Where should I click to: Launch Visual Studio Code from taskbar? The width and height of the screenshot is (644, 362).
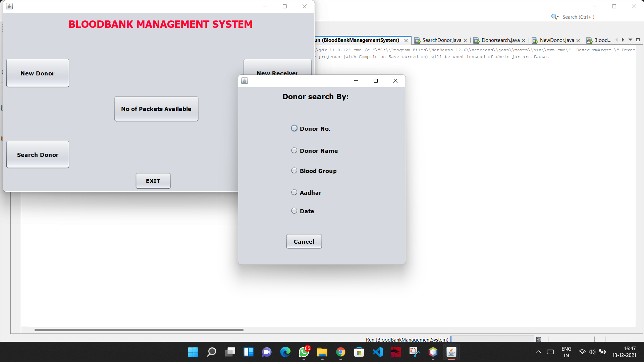[x=378, y=352]
